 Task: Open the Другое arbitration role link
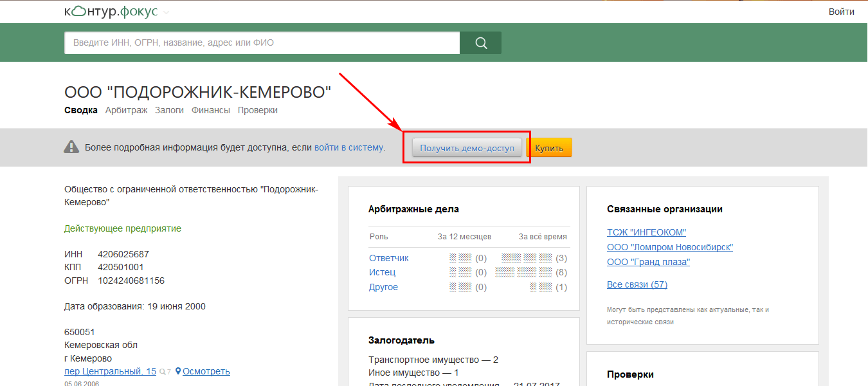point(384,288)
